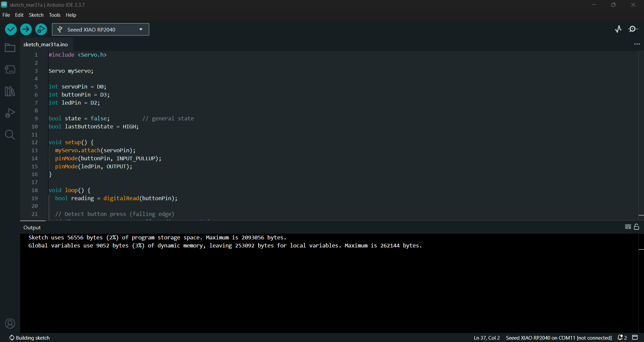The image size is (644, 342).
Task: Click the Output panel title
Action: pos(32,227)
